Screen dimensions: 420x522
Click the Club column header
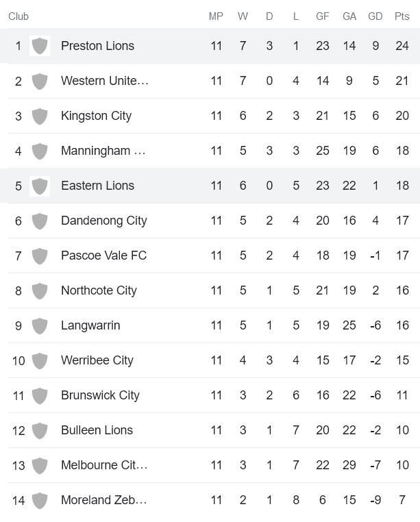[18, 16]
